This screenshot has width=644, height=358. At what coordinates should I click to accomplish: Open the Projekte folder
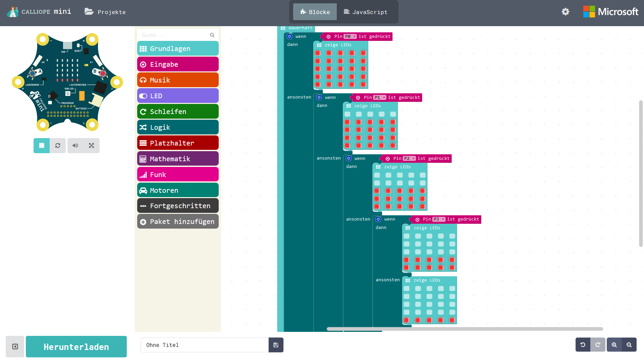105,12
